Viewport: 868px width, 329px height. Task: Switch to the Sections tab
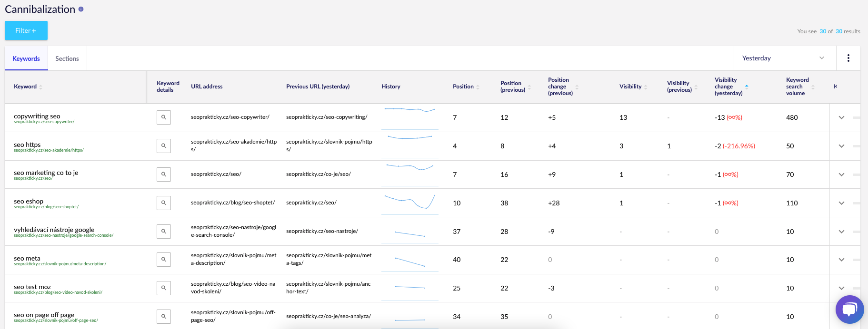click(x=67, y=58)
